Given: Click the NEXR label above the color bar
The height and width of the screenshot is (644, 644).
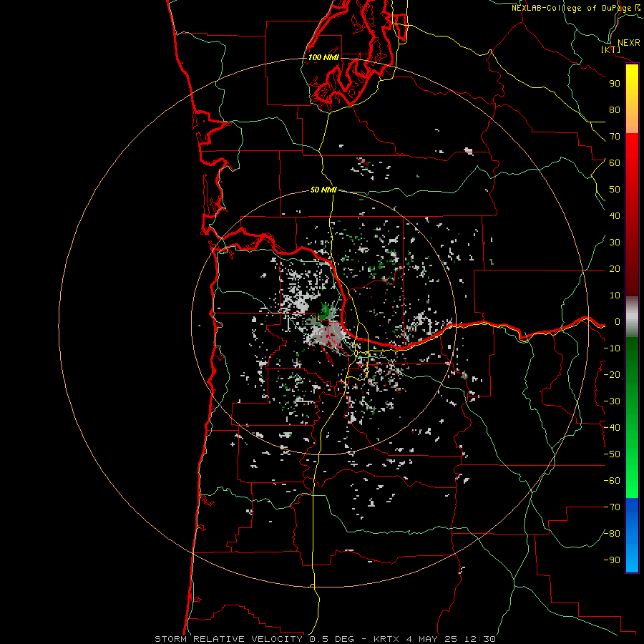Looking at the screenshot, I should (x=629, y=42).
